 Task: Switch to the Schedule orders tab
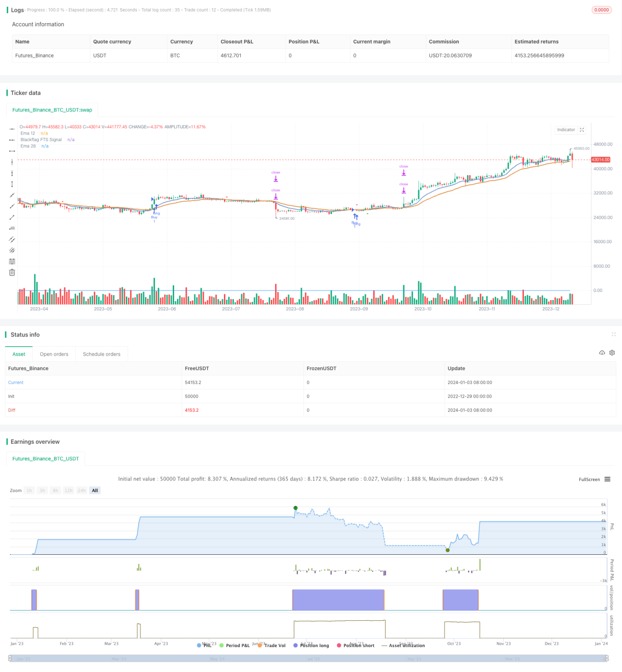pyautogui.click(x=101, y=354)
